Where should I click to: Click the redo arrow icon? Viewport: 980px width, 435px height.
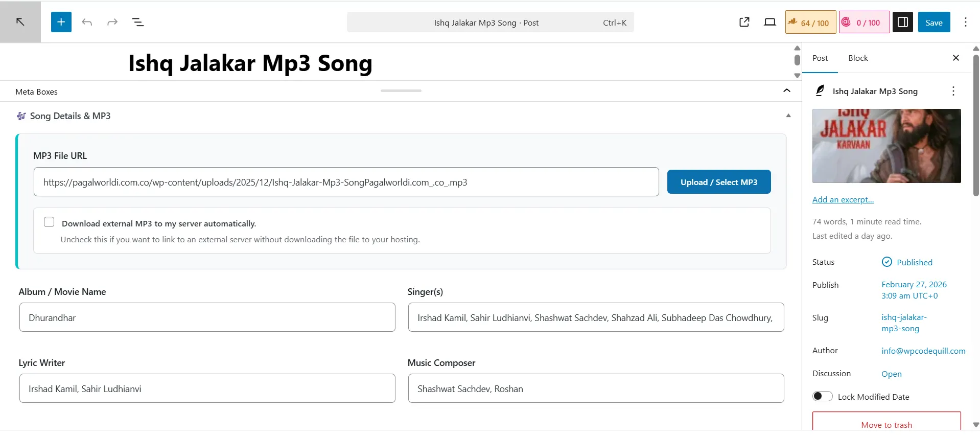112,22
